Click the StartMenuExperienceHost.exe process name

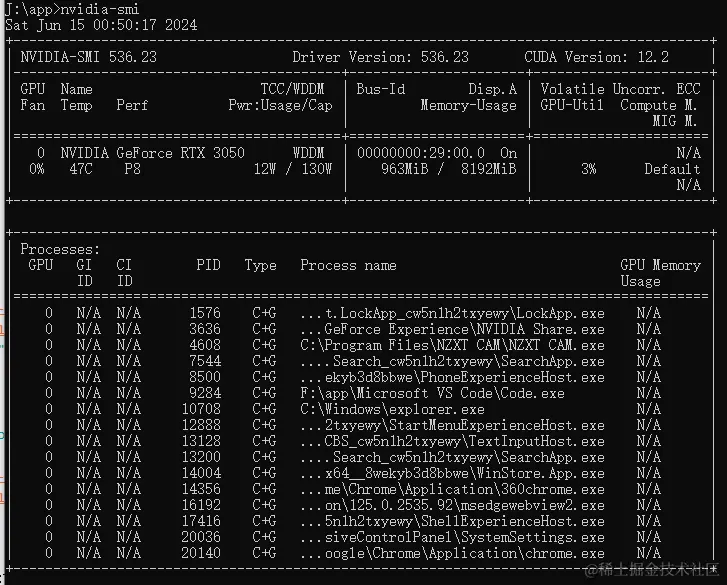tap(452, 425)
